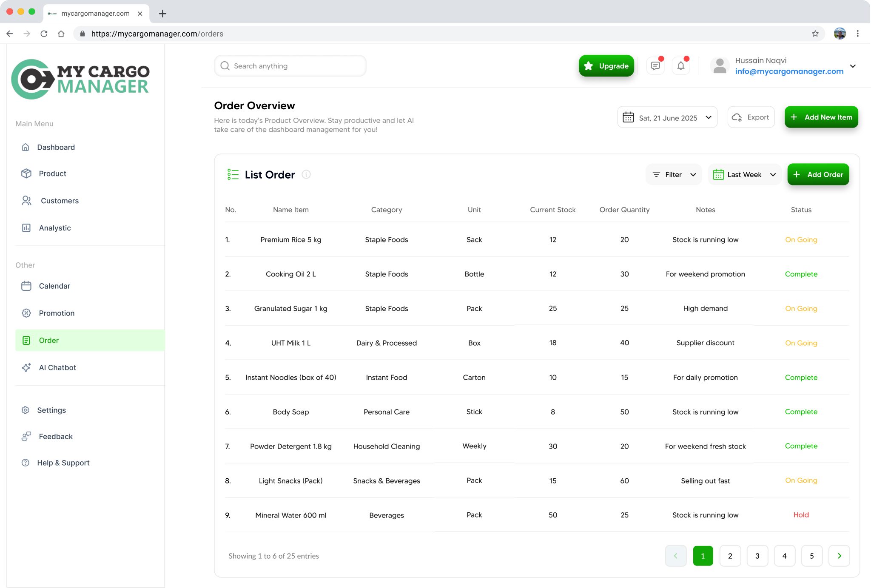Open the AI Chatbot sparkle icon
The width and height of the screenshot is (871, 588).
(26, 367)
